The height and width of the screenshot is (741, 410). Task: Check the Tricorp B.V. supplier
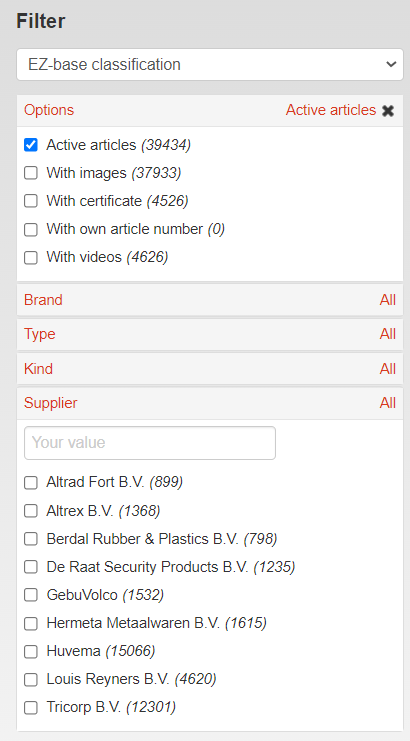[x=31, y=707]
